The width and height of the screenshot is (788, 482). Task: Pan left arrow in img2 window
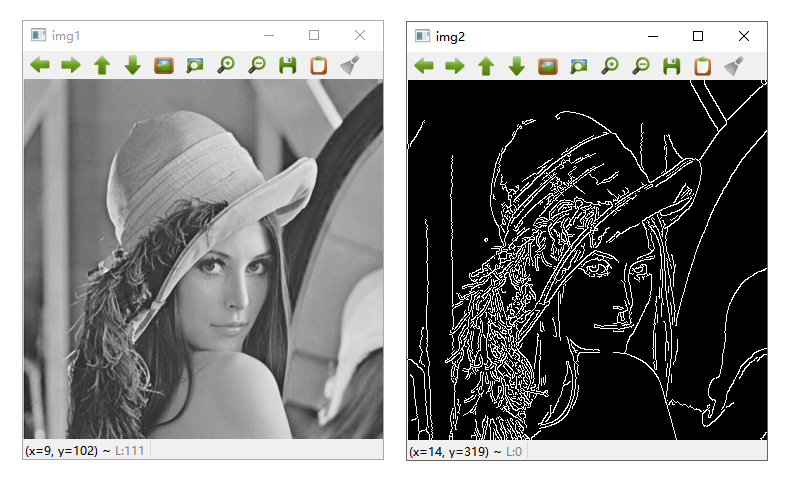(x=424, y=66)
